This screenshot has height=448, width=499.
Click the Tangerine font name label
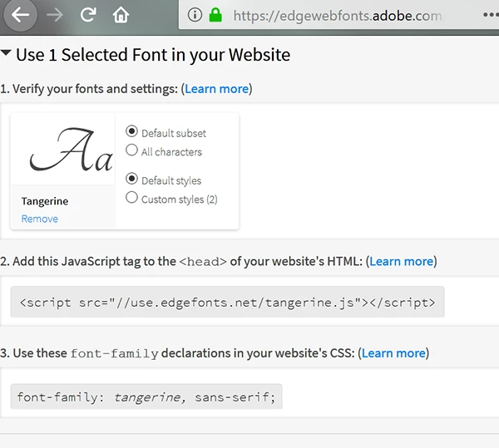[45, 201]
